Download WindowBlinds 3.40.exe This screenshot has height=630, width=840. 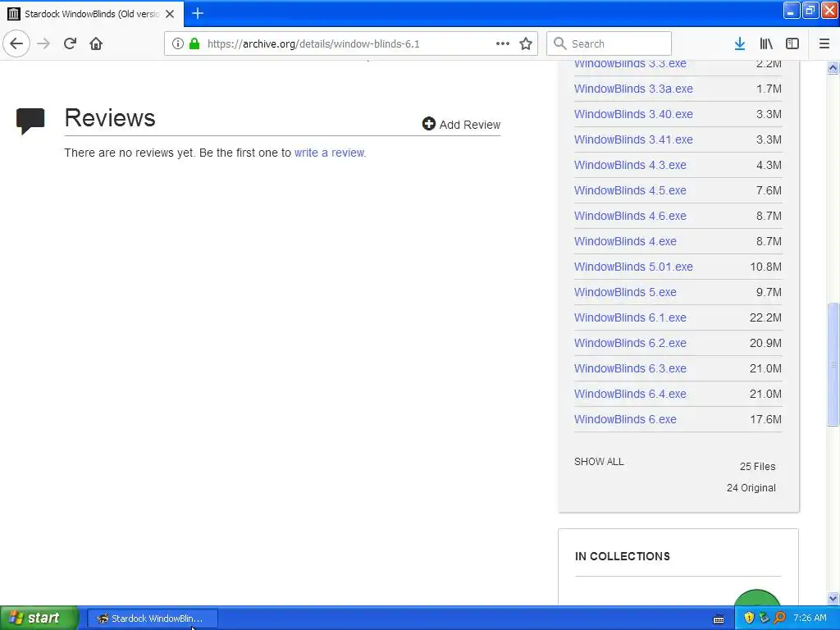633,114
